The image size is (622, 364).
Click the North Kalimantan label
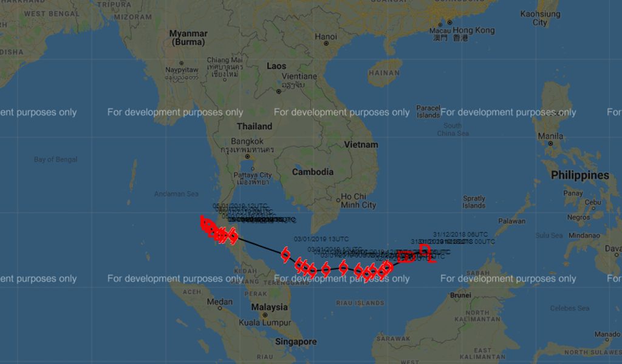tap(477, 315)
